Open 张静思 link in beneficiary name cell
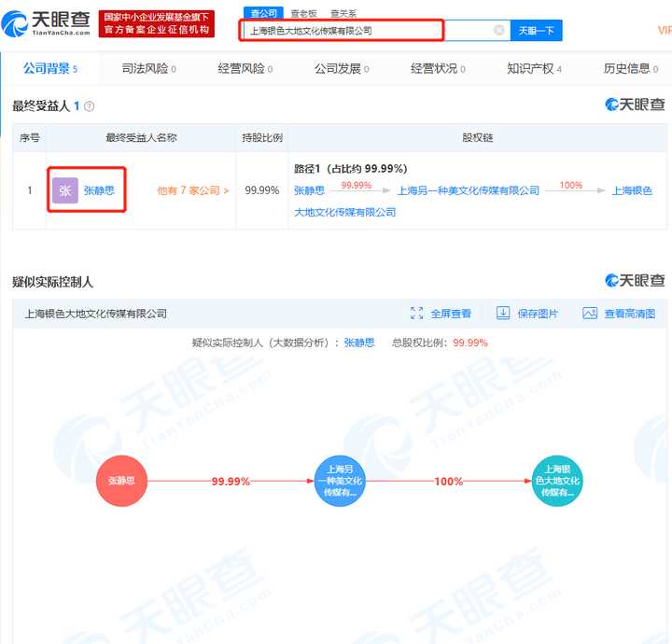The image size is (672, 644). [x=99, y=190]
